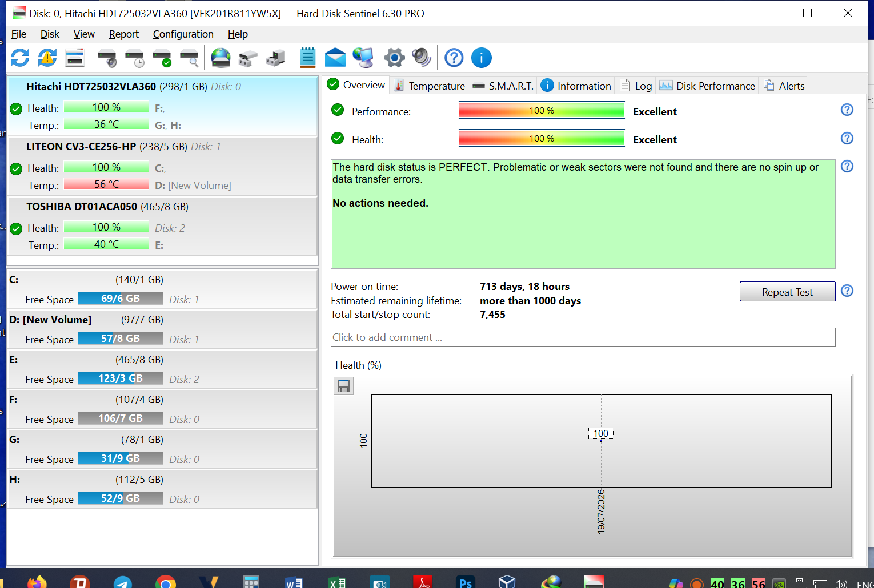Click the Health 100 % gradient bar in Overview
The height and width of the screenshot is (588, 874).
[542, 138]
